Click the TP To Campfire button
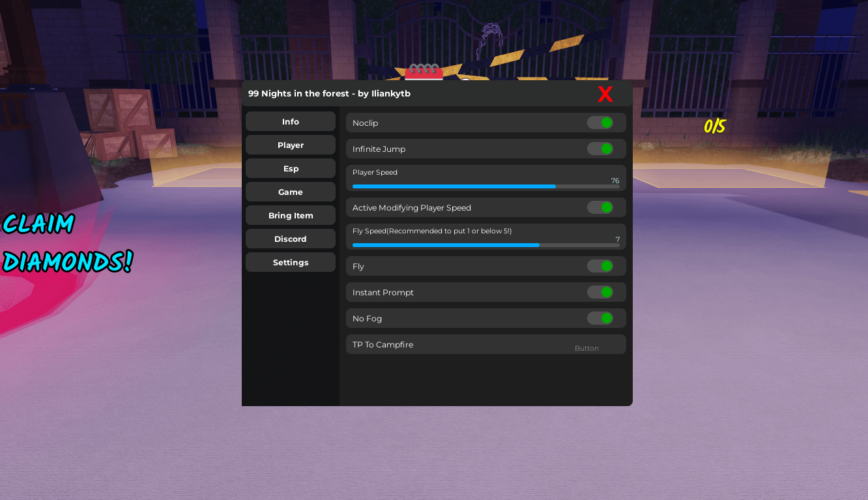Viewport: 868px width, 500px height. (486, 344)
